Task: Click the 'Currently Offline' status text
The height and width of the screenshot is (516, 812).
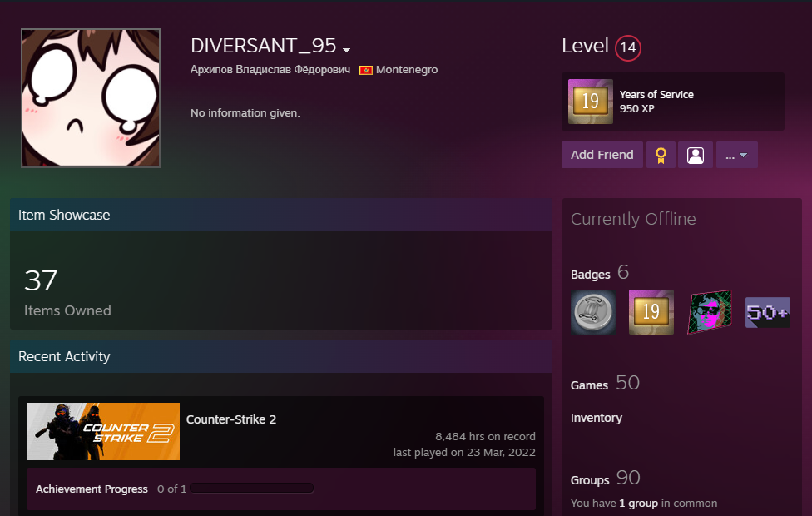Action: pos(633,219)
